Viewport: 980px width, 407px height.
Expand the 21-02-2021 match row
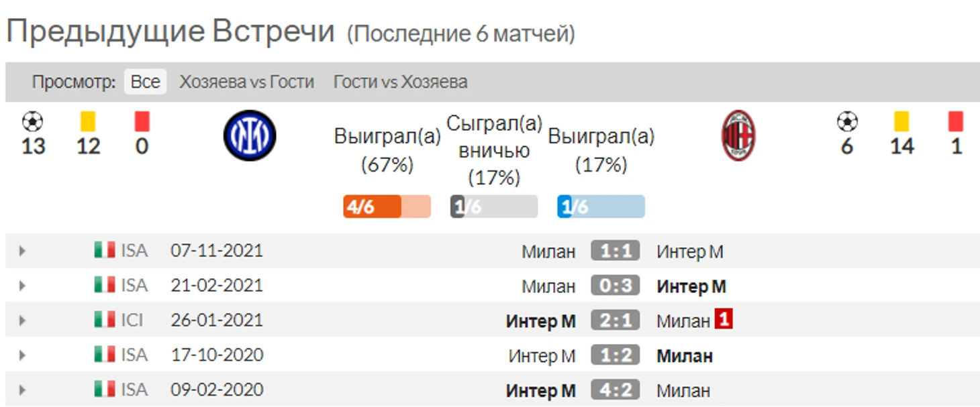22,286
